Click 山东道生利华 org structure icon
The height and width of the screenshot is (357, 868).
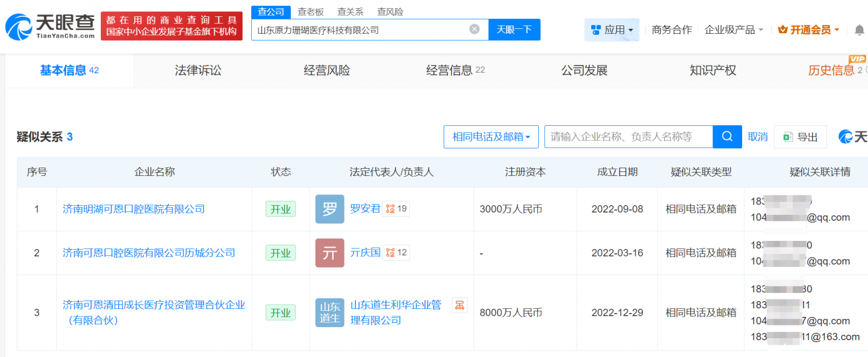[459, 305]
